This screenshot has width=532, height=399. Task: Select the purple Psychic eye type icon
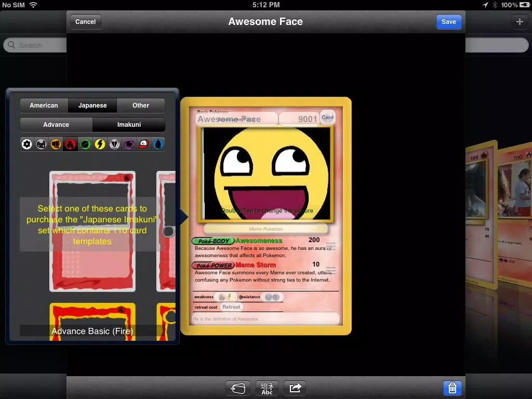129,144
